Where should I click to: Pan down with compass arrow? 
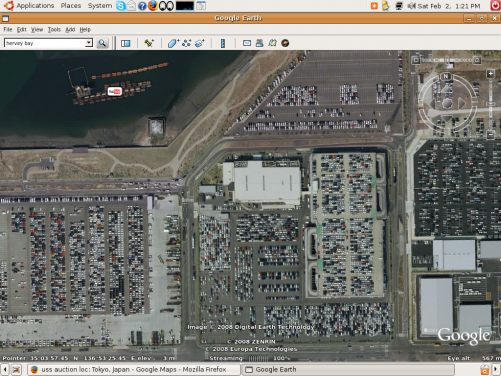(447, 119)
